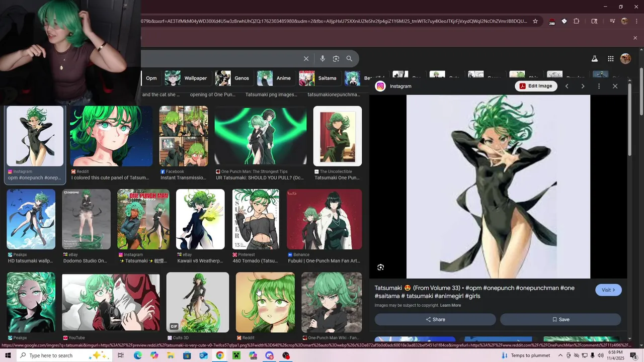Open the Pinterest 460 Tornado thumbnail

pyautogui.click(x=256, y=219)
